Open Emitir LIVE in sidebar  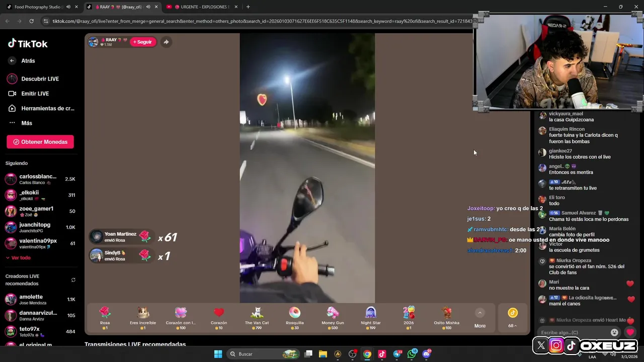34,94
